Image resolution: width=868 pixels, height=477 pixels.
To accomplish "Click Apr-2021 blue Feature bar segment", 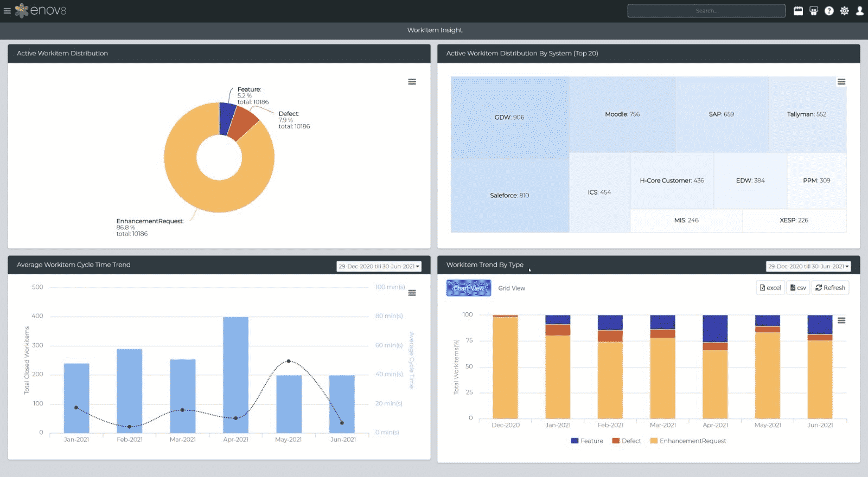I will pyautogui.click(x=715, y=328).
